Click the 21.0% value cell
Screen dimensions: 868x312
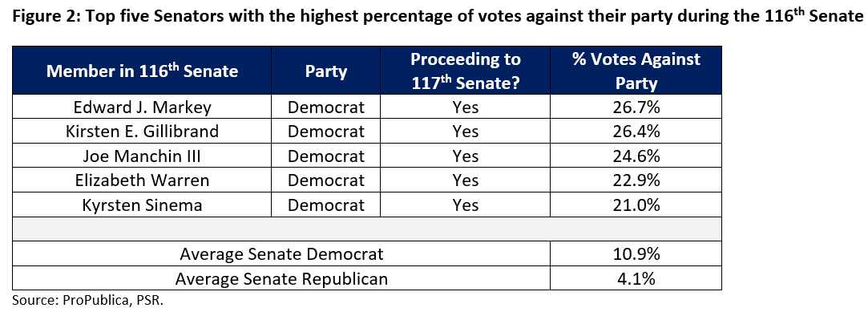click(x=636, y=205)
